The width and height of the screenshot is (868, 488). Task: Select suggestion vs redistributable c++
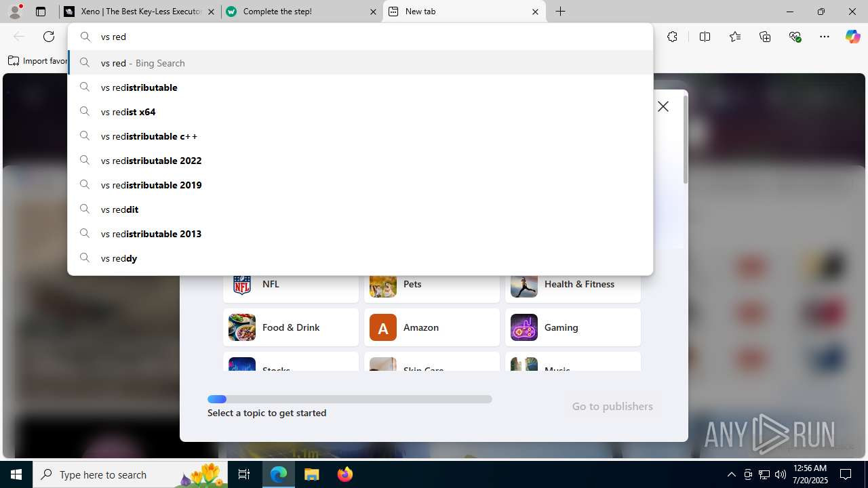pos(360,136)
